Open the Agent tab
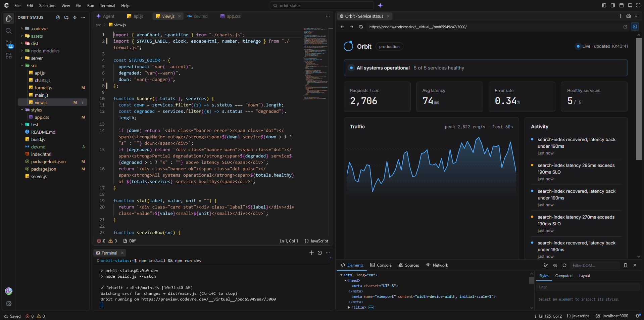The height and width of the screenshot is (320, 644). point(105,16)
